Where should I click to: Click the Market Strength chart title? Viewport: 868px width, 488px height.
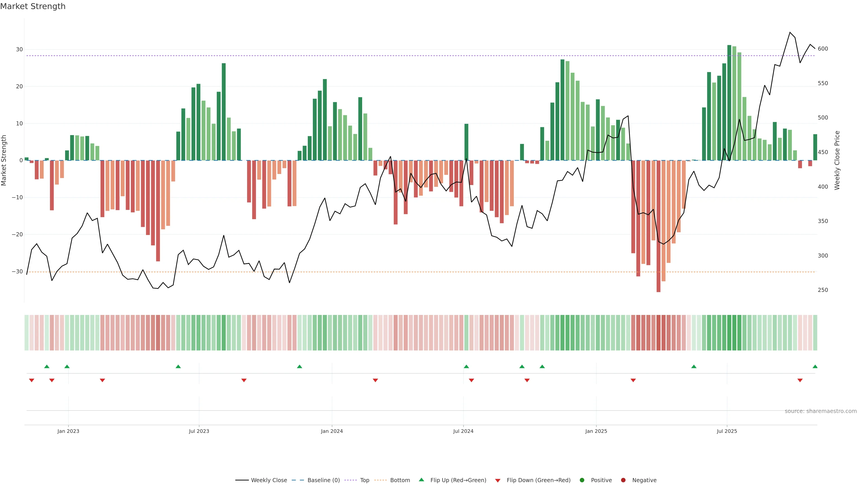33,6
